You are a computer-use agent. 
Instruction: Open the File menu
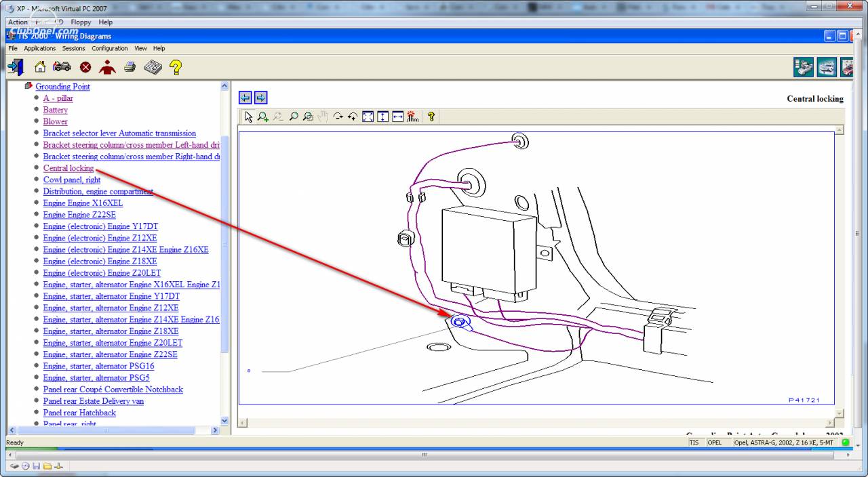(x=13, y=48)
